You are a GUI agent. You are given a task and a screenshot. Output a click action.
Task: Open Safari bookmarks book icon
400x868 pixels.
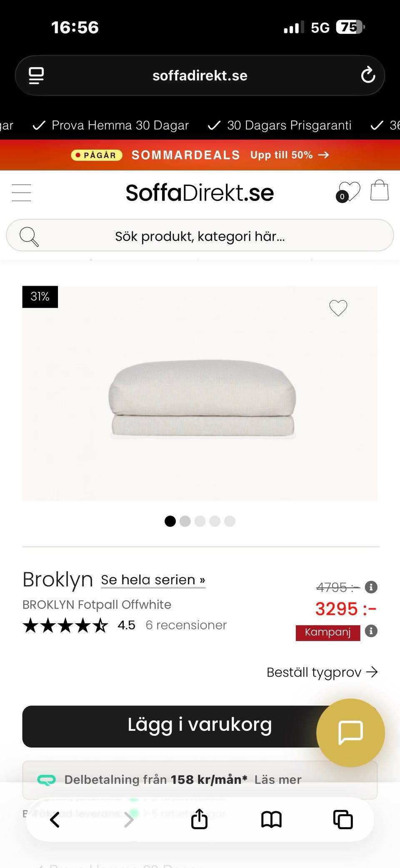[271, 820]
